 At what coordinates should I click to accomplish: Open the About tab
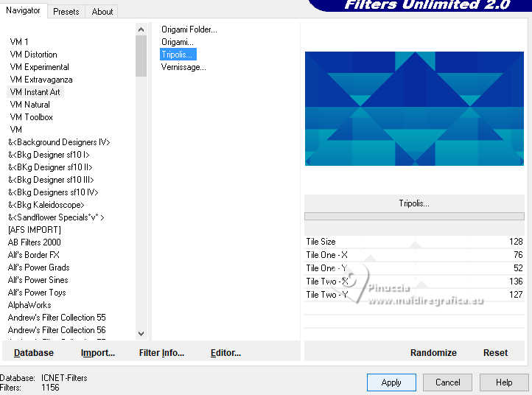[102, 12]
